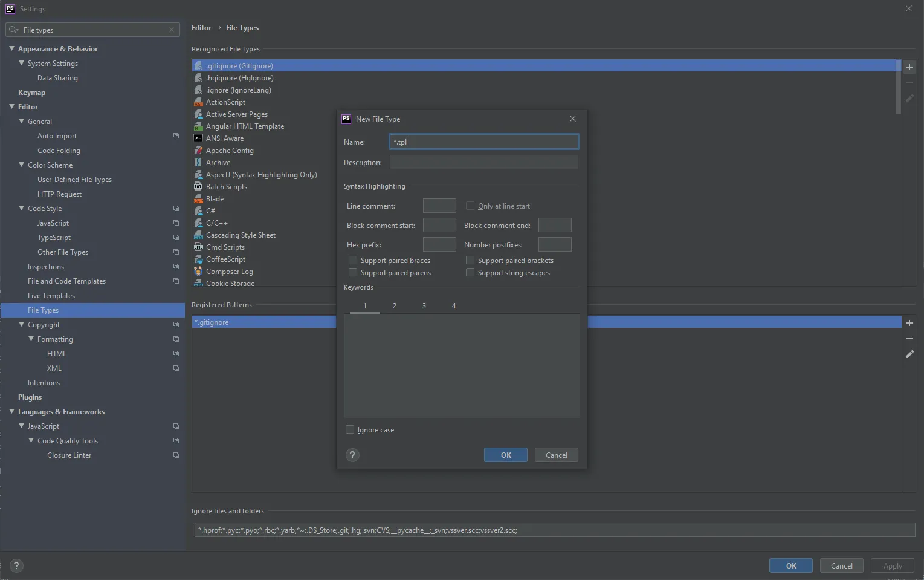Click the project-level icon beside Auto Import
The width and height of the screenshot is (924, 580).
pyautogui.click(x=176, y=136)
